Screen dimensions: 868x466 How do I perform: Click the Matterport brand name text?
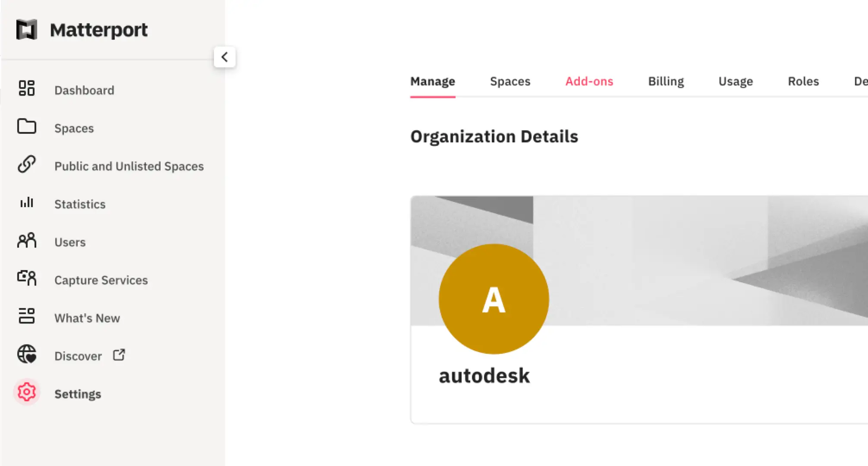pyautogui.click(x=99, y=30)
